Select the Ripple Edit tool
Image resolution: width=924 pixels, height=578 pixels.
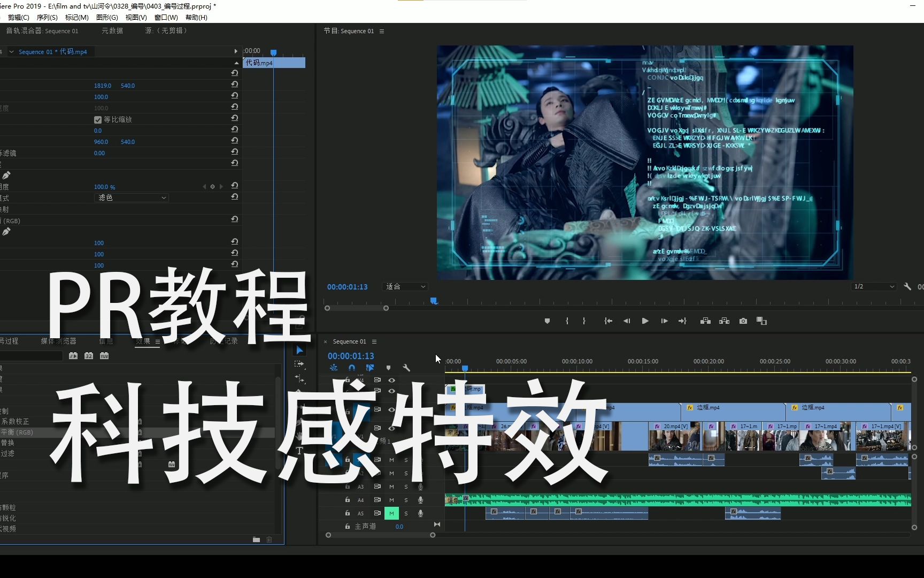(x=299, y=379)
